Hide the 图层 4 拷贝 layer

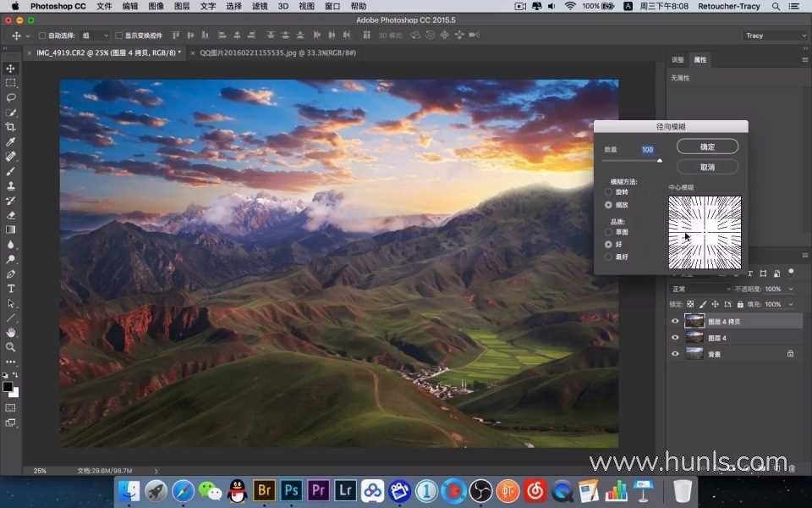[675, 322]
